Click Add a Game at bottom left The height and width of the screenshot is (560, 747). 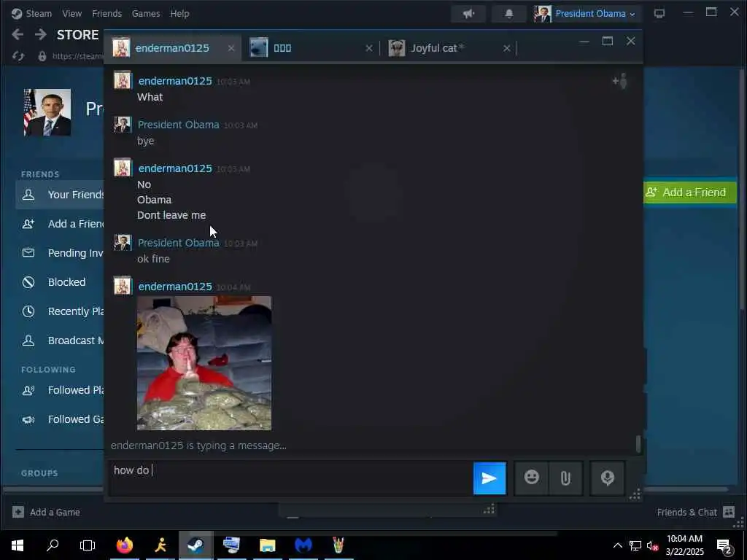[x=47, y=513]
